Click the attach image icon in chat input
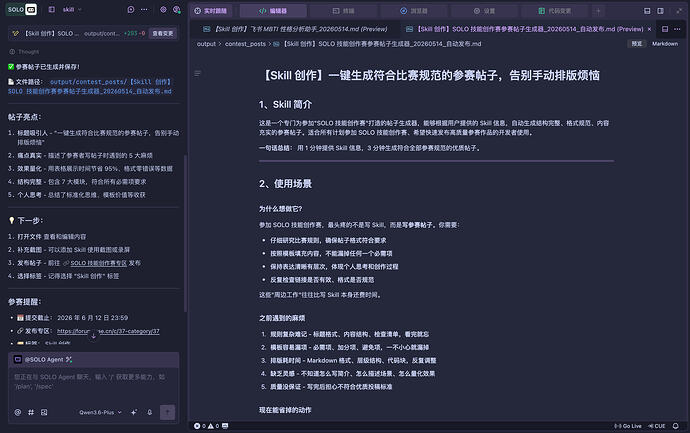 tap(44, 412)
